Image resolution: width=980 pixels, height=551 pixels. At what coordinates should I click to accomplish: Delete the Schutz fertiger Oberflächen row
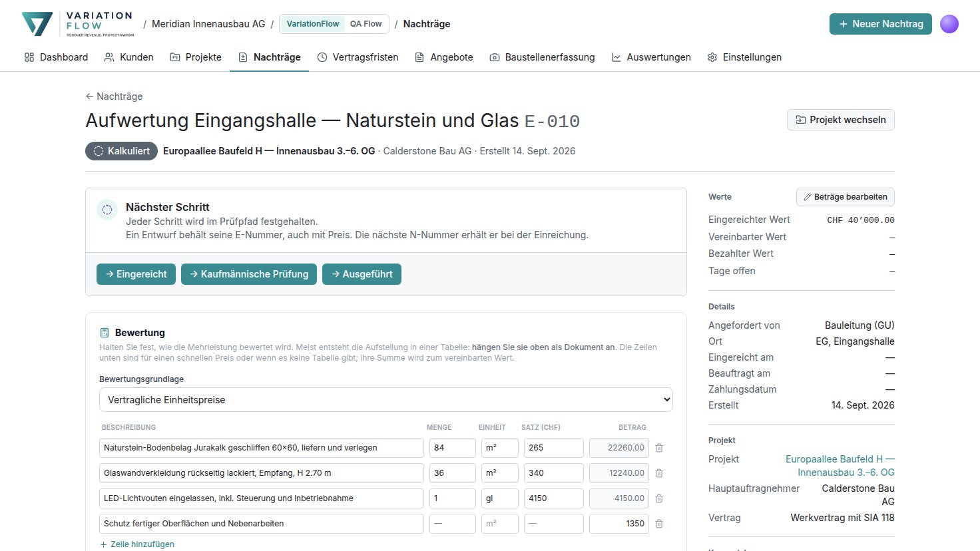659,524
